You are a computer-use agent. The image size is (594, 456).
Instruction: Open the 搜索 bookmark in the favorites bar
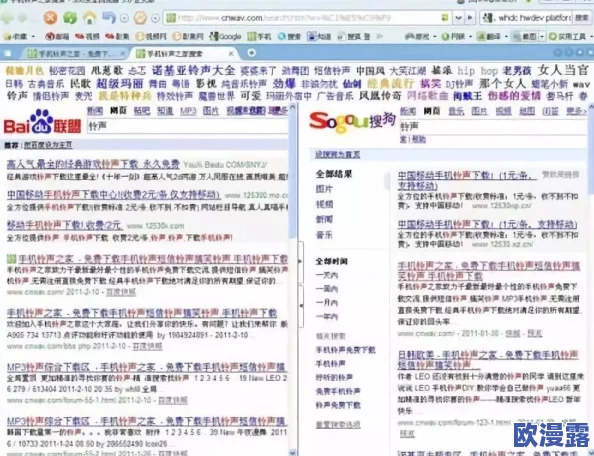click(x=289, y=36)
